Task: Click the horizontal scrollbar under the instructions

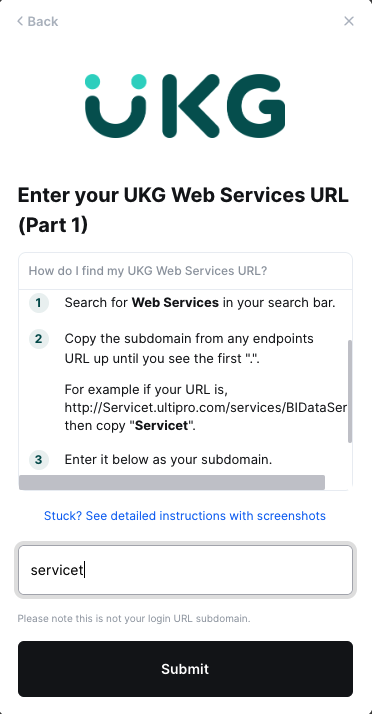Action: (x=172, y=483)
